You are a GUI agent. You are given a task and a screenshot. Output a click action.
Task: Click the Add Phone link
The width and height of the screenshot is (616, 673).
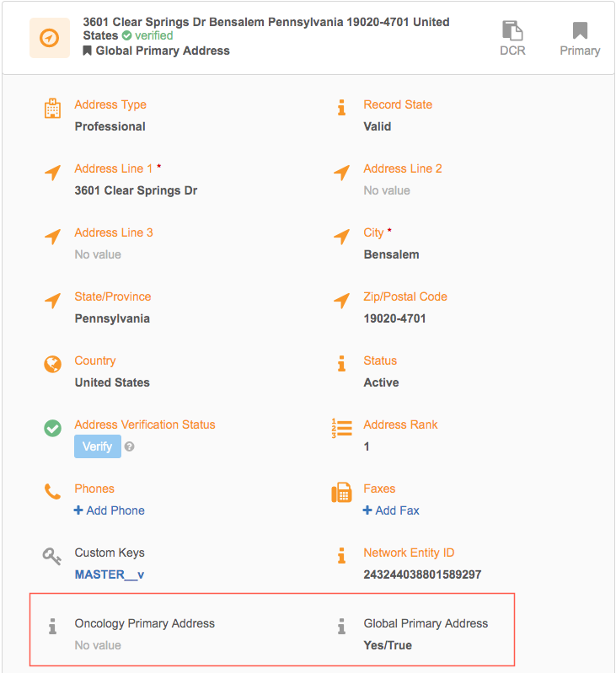[x=110, y=510]
